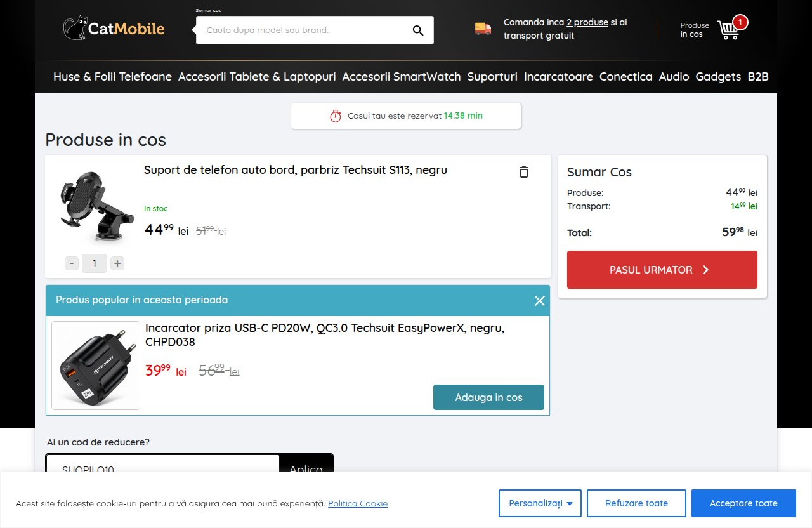Click the charger price 39.99 lei

[x=166, y=371]
